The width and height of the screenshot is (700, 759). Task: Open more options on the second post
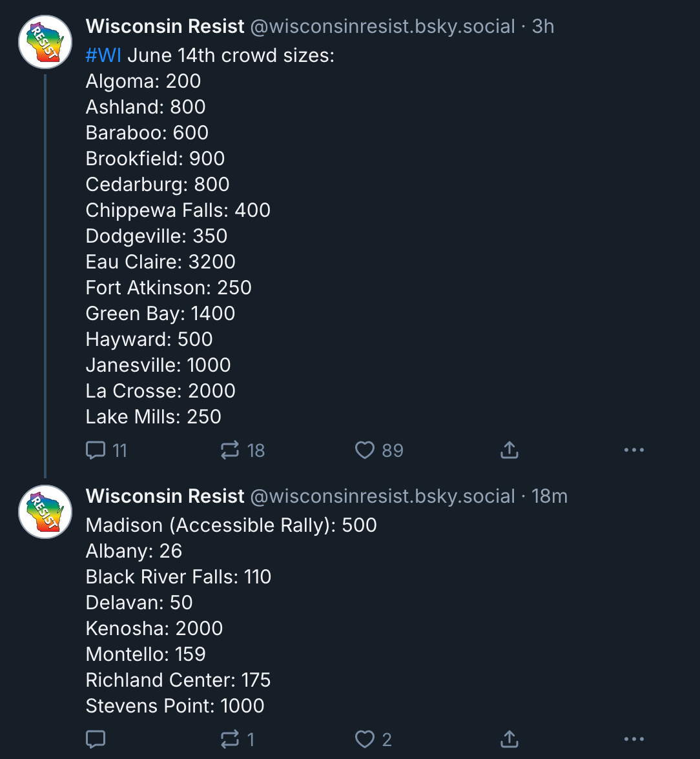(x=634, y=739)
